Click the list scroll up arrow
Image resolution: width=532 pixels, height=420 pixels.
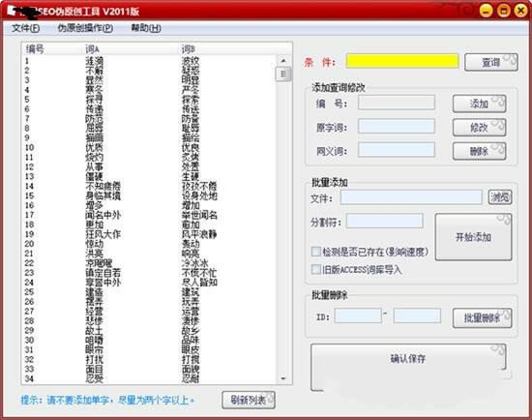pyautogui.click(x=283, y=61)
